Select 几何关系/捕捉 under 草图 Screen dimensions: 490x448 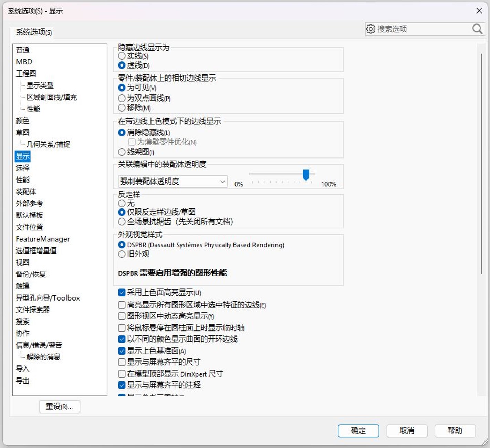[48, 144]
